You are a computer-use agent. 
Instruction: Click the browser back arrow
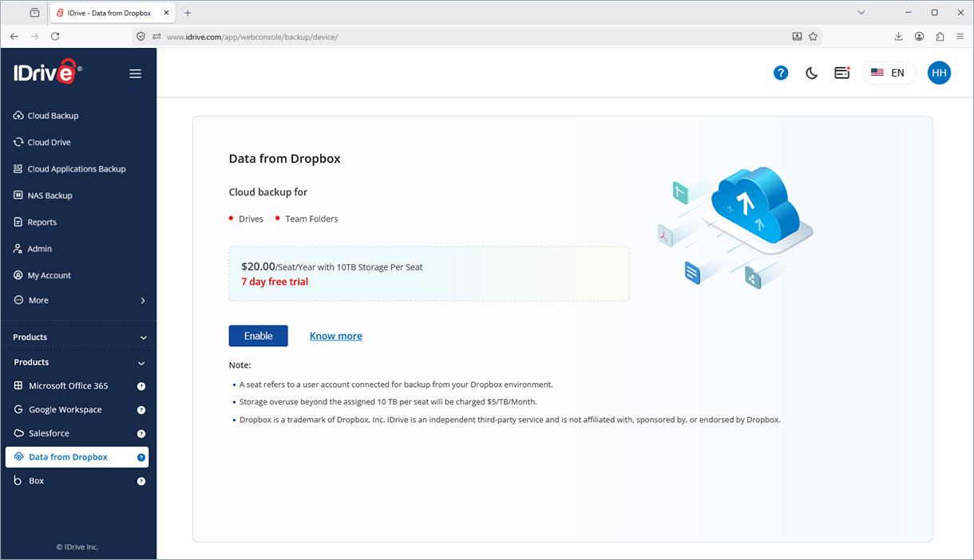pyautogui.click(x=14, y=36)
